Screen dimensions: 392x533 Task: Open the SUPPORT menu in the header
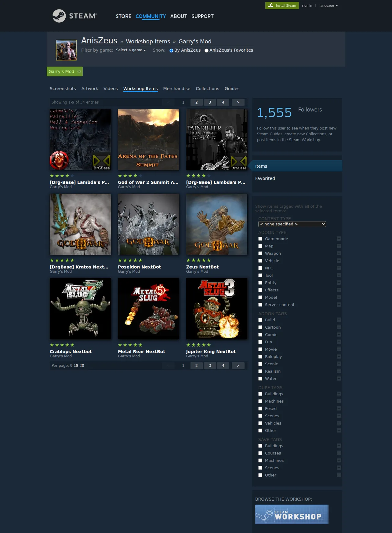click(x=202, y=16)
